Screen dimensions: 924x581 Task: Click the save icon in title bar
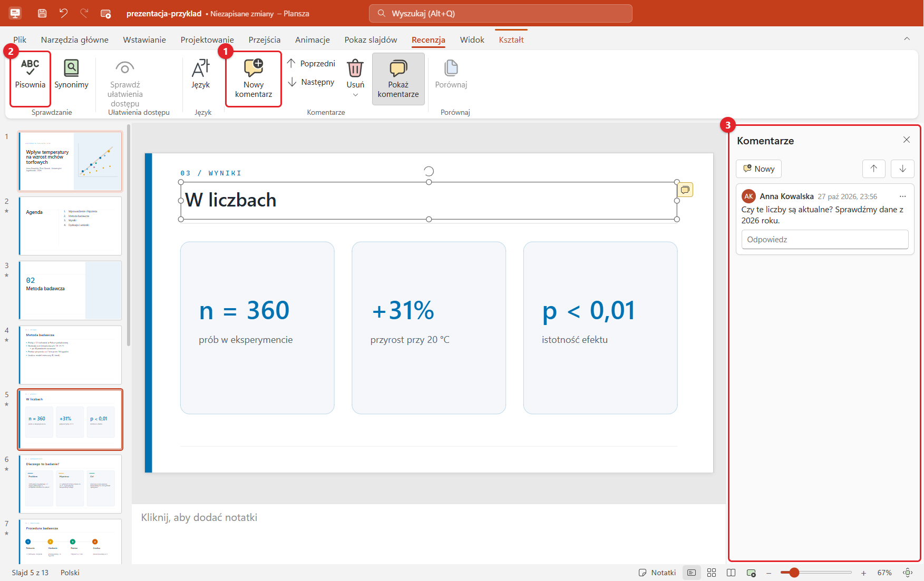click(42, 13)
